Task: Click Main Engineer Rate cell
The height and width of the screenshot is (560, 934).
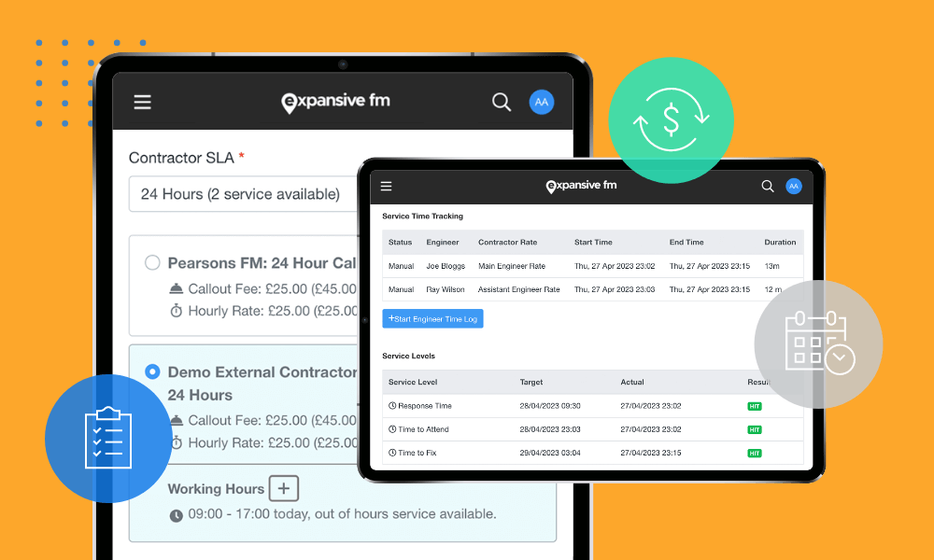Action: [512, 266]
